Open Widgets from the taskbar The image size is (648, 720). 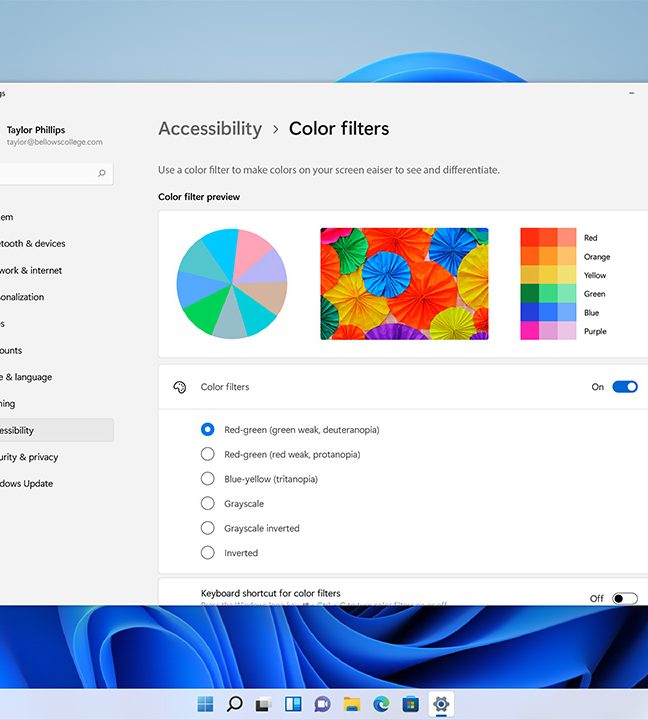[x=293, y=703]
